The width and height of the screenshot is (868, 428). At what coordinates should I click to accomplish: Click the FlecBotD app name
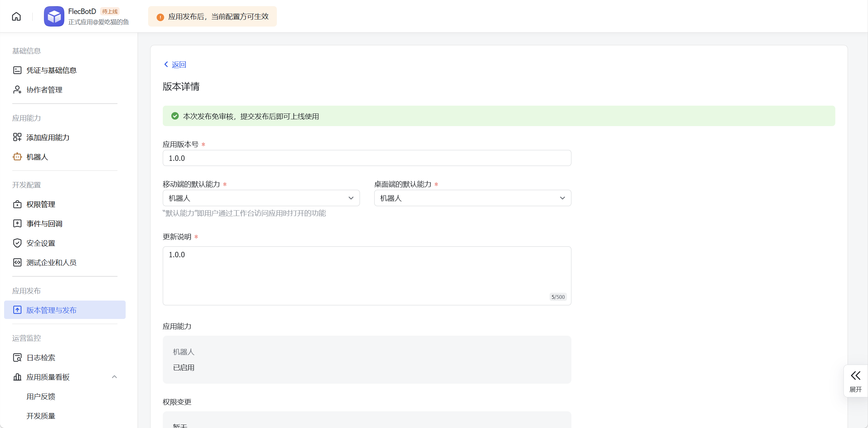pos(82,11)
